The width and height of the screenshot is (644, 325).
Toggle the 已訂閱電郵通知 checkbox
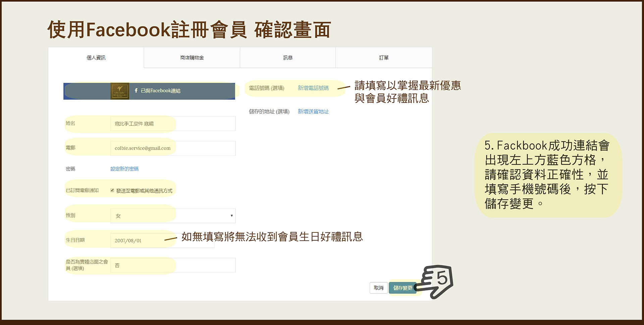(x=112, y=191)
